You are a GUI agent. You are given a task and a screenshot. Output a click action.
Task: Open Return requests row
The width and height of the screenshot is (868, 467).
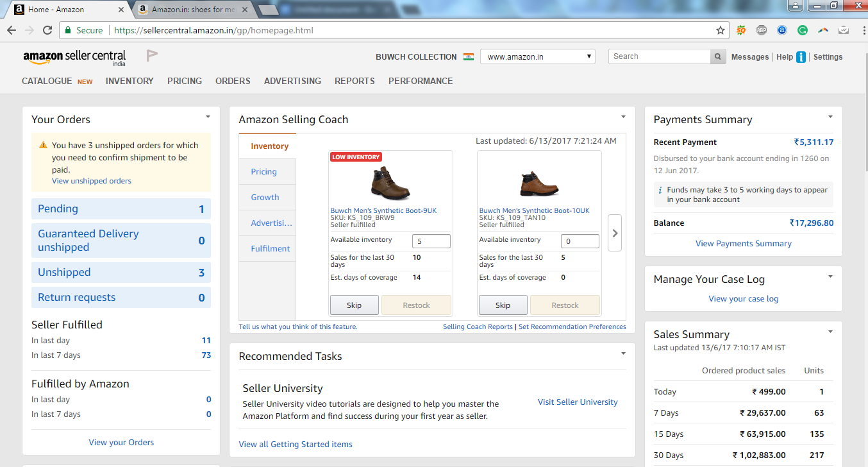click(121, 298)
